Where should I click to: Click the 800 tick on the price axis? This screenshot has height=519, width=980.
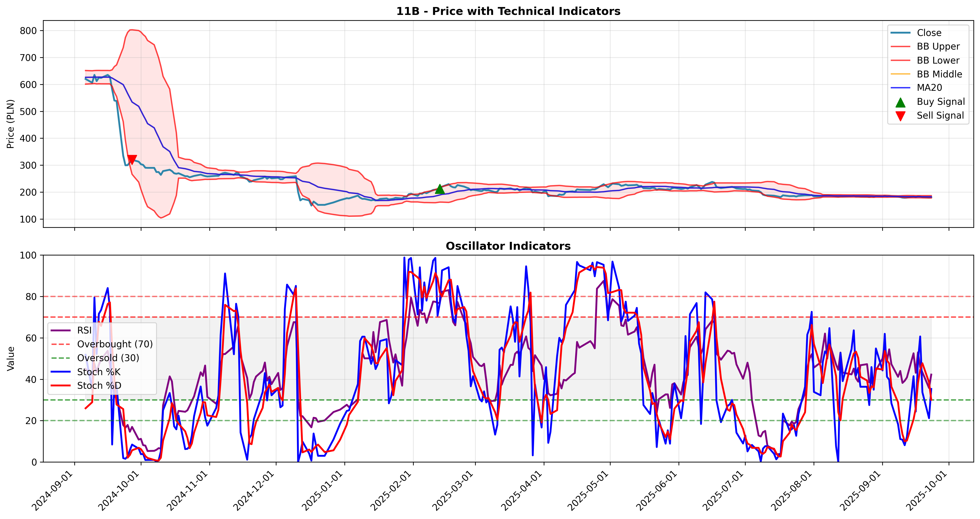click(29, 31)
